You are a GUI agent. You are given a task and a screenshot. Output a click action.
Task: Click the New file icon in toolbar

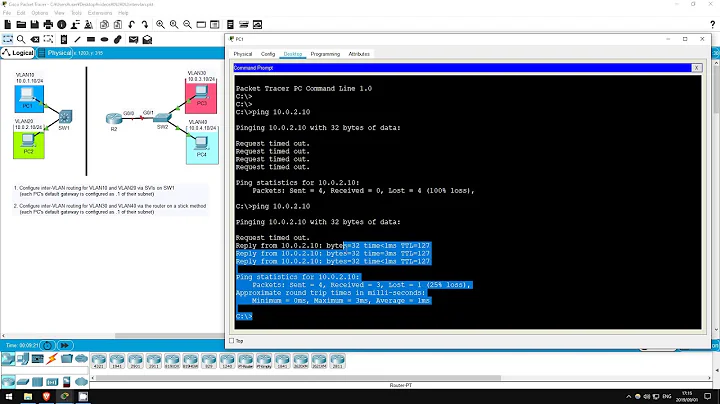(x=8, y=25)
